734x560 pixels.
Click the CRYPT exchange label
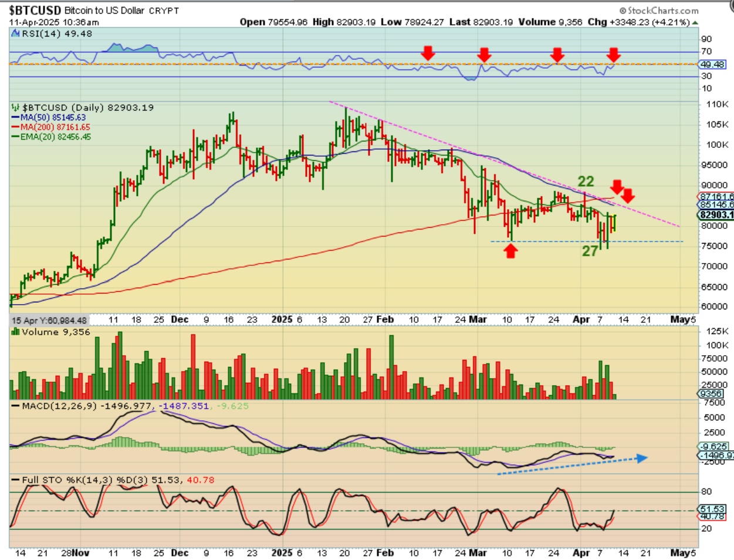pyautogui.click(x=164, y=11)
